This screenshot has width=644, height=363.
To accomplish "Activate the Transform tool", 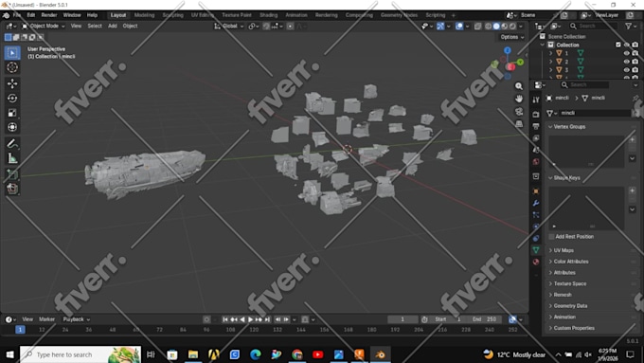I will tap(12, 127).
